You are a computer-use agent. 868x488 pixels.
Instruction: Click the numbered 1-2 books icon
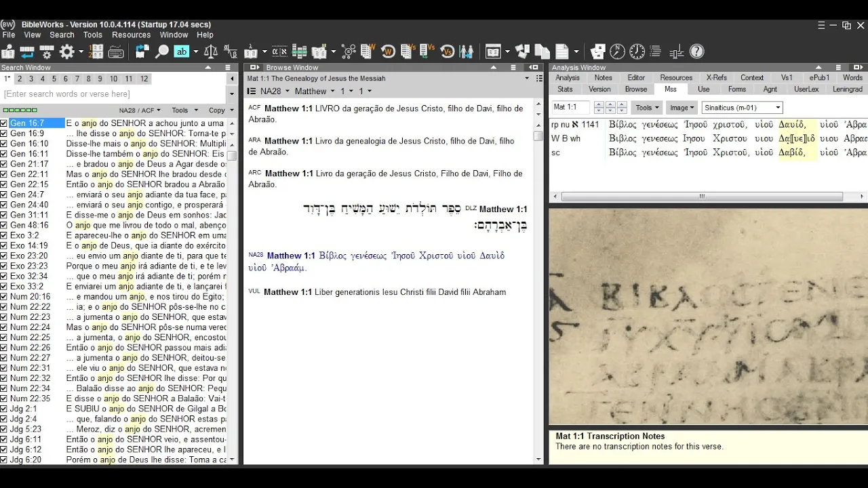click(96, 52)
